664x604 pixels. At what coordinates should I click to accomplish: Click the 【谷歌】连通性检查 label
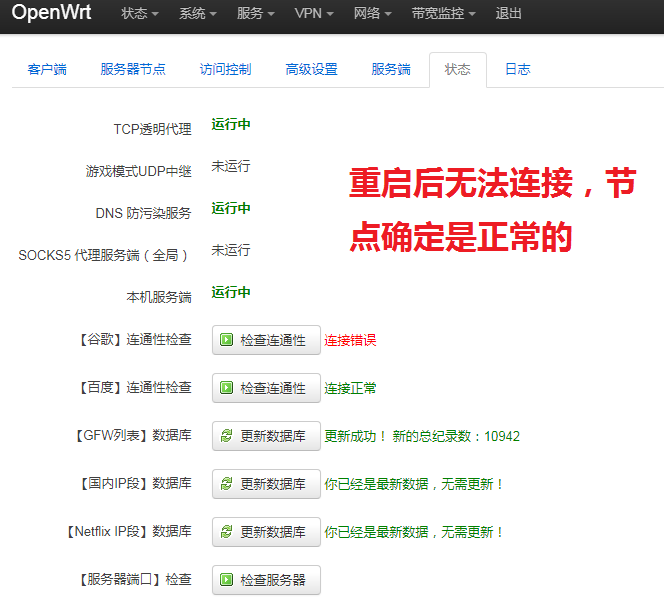click(134, 340)
